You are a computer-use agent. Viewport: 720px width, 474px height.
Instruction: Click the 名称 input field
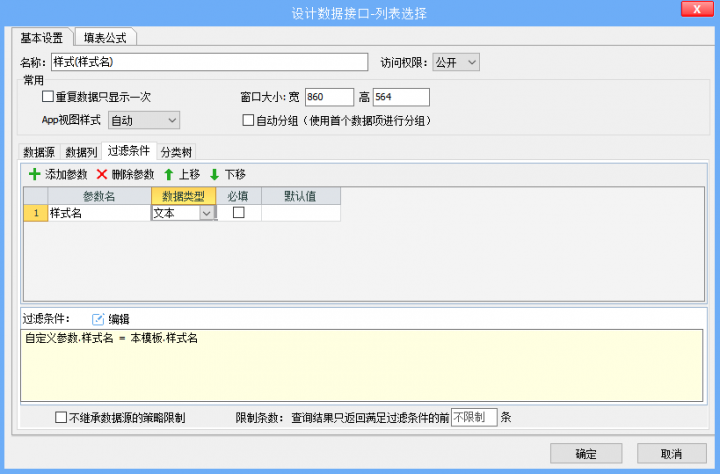coord(209,62)
